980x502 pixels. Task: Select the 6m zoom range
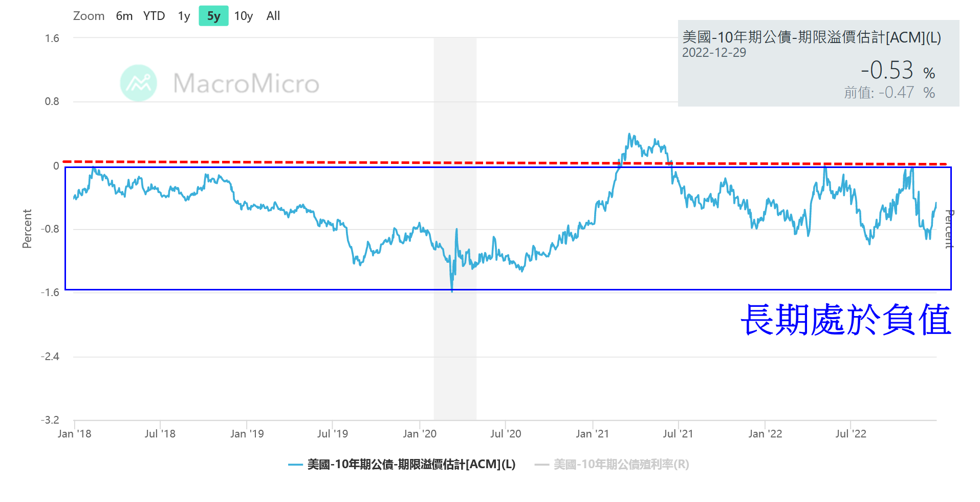pyautogui.click(x=124, y=16)
